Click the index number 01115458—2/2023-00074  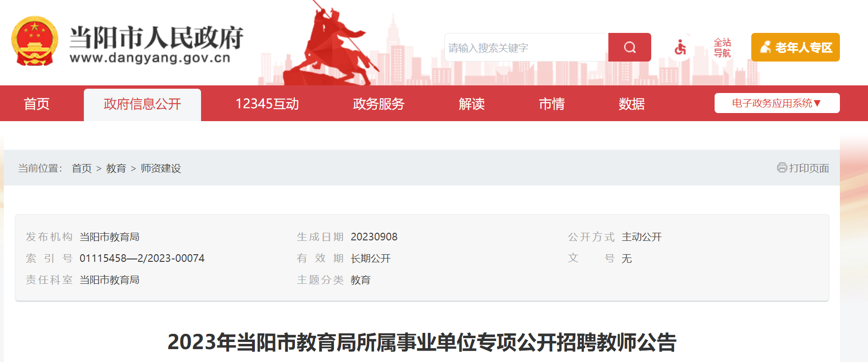[x=142, y=258]
